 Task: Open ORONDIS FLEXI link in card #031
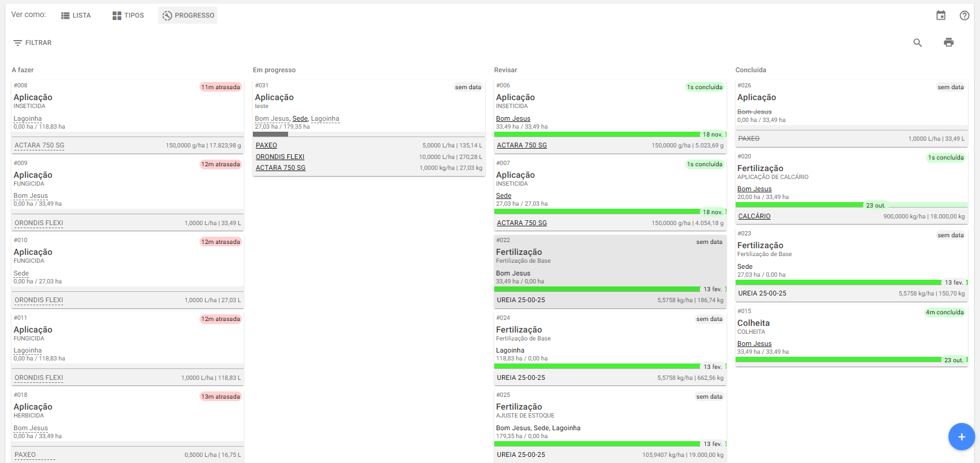[280, 157]
